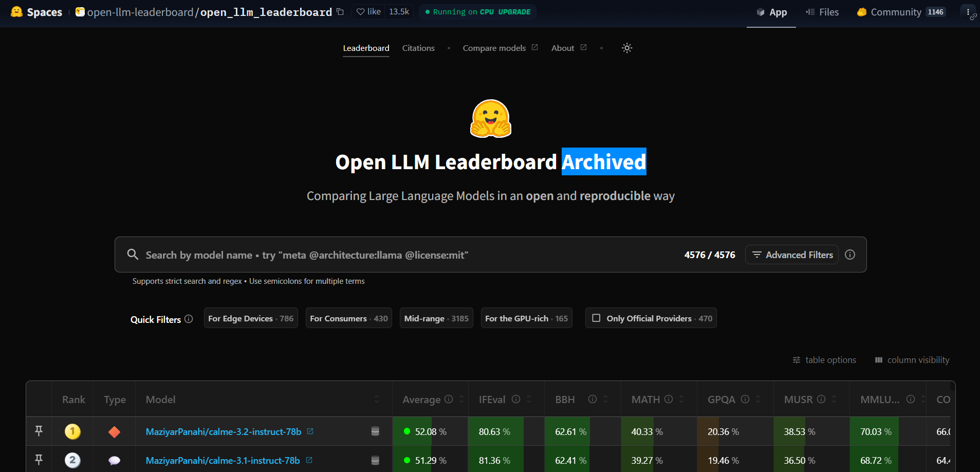Open MaziyarPanahi/calme-3.2-instruct-78b model link
Image resolution: width=980 pixels, height=472 pixels.
coord(224,432)
